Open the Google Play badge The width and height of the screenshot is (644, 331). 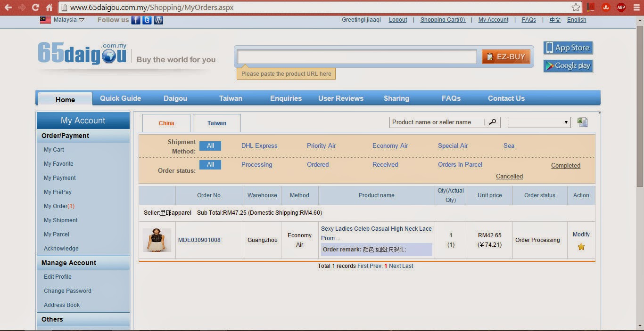(568, 65)
